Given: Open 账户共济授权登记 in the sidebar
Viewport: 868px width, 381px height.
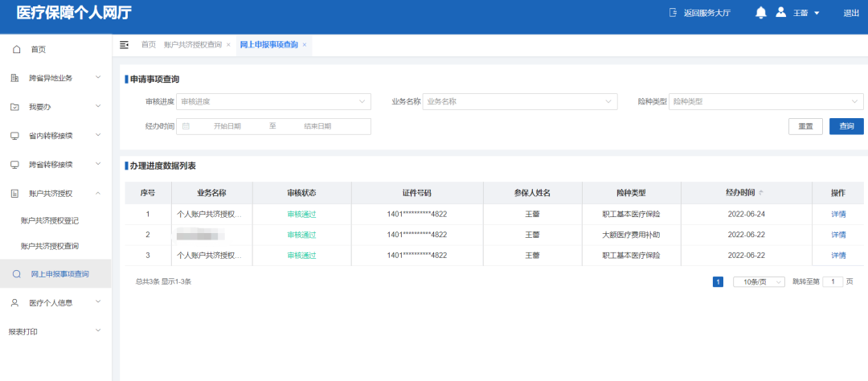Looking at the screenshot, I should click(x=50, y=220).
